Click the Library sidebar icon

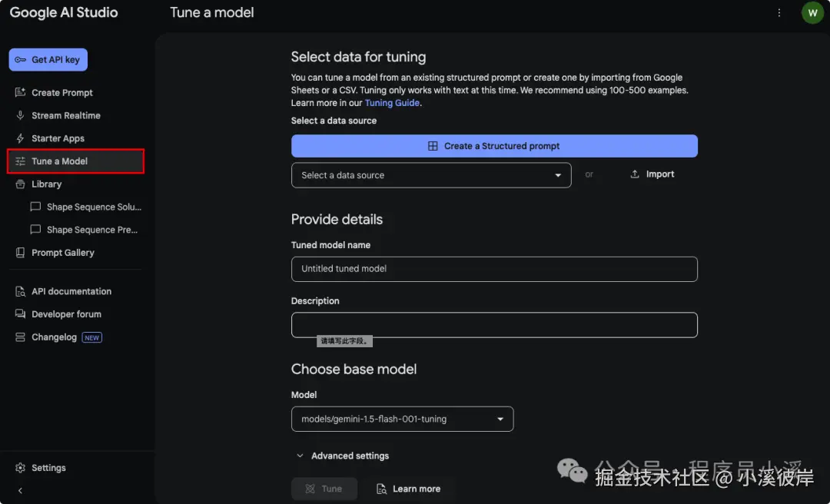click(x=20, y=184)
